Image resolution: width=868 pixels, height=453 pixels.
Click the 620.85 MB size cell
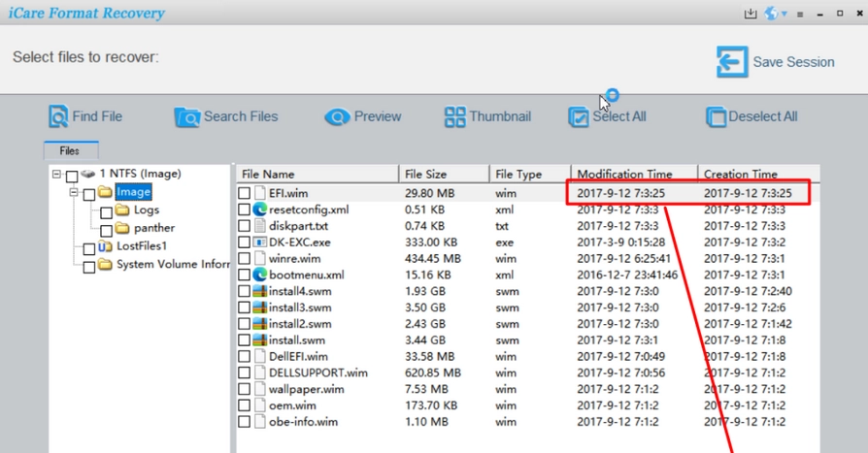(432, 372)
